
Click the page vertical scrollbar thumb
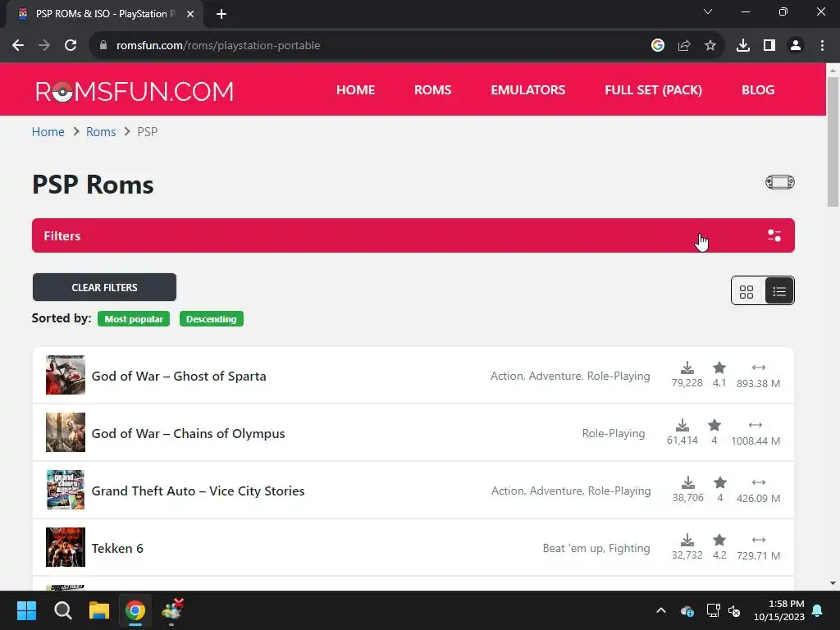[x=833, y=141]
